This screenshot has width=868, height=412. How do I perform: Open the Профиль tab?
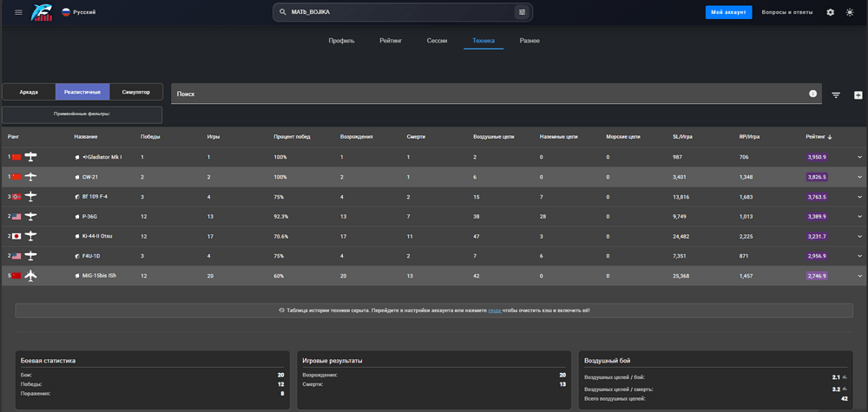[x=341, y=41]
